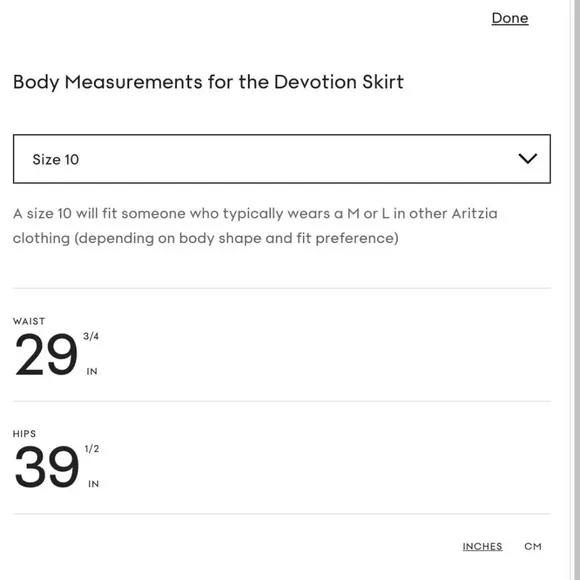Select the 'Size 10' label text
This screenshot has height=580, width=580.
[56, 159]
